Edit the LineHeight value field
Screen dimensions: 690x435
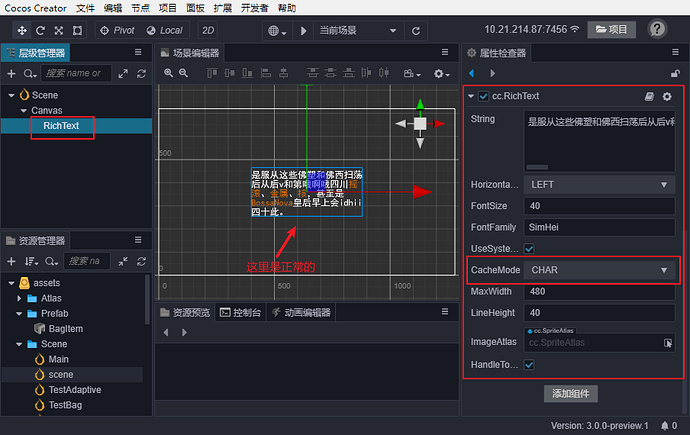(599, 313)
